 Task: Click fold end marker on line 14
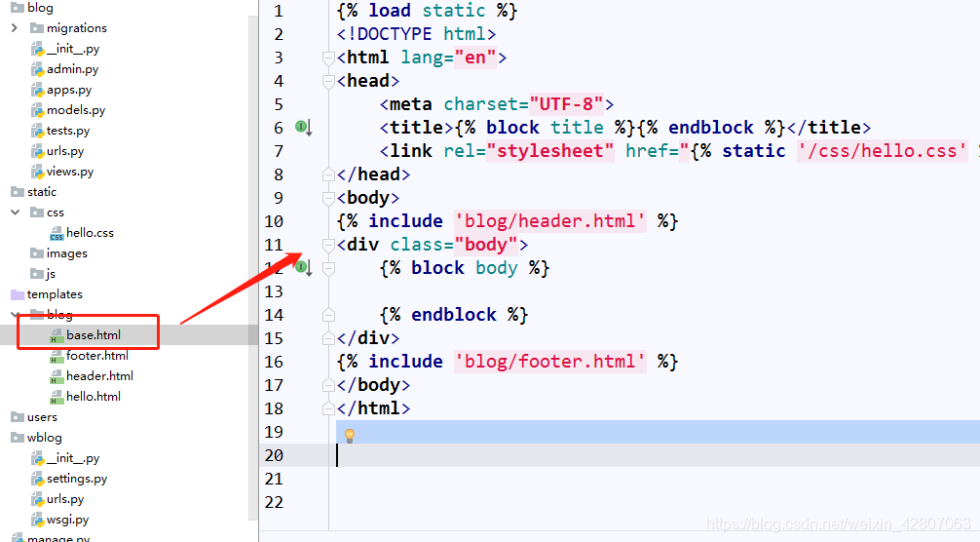pyautogui.click(x=328, y=315)
